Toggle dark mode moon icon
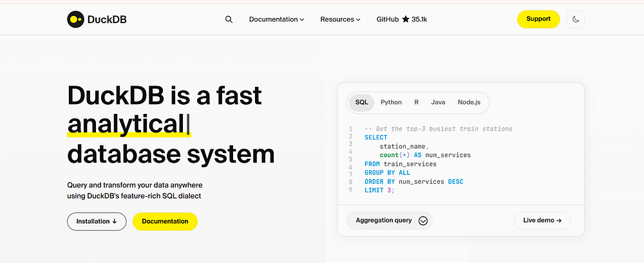 click(575, 19)
